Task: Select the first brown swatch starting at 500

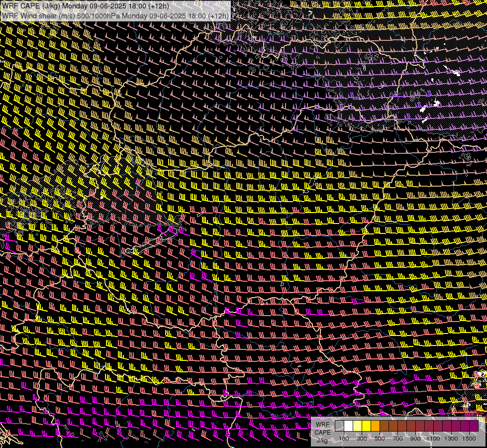Action: (x=384, y=426)
